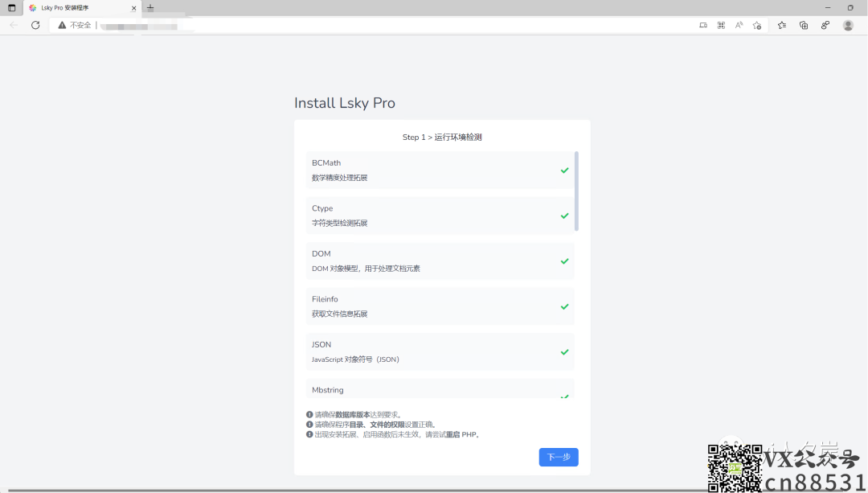Open a new browser tab

(x=150, y=8)
